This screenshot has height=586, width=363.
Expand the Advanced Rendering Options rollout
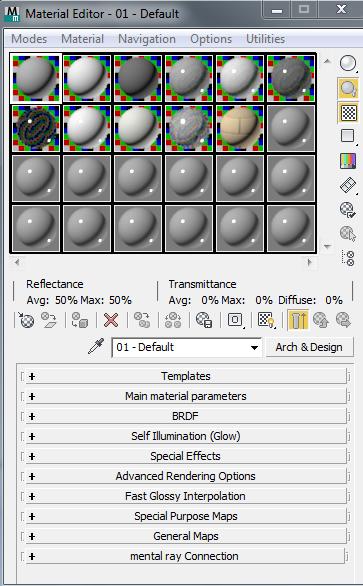(186, 476)
